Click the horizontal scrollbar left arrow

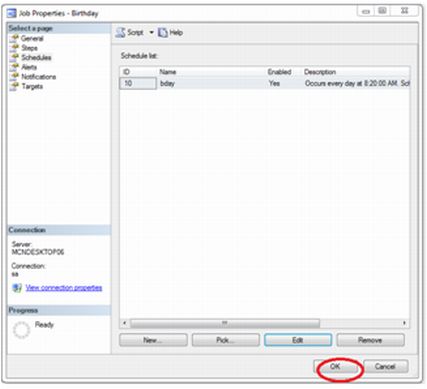124,323
